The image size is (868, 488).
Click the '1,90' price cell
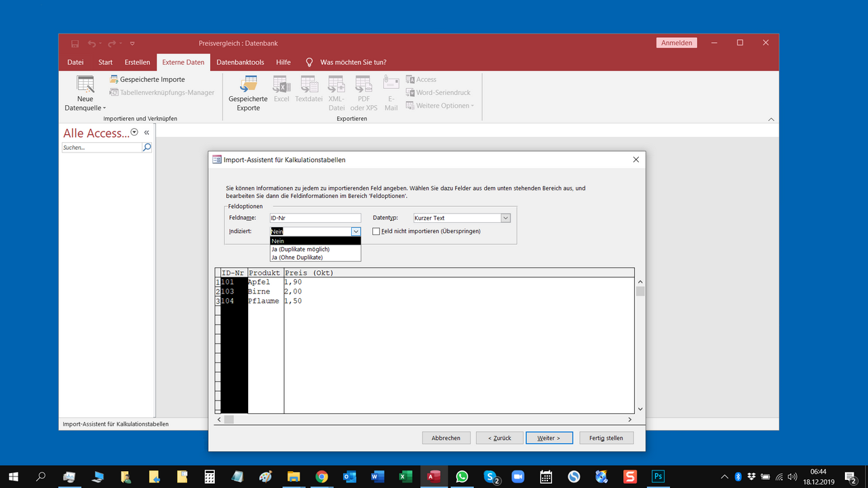[x=293, y=282]
